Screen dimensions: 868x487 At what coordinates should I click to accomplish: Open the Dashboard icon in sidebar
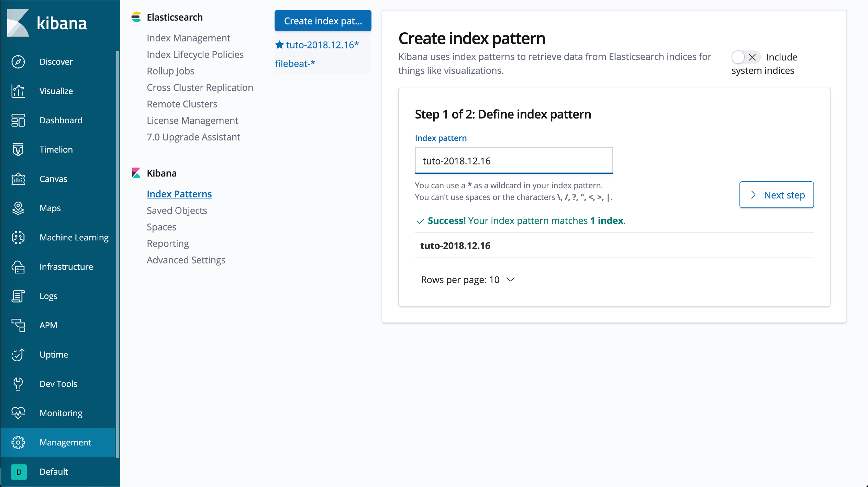(18, 120)
